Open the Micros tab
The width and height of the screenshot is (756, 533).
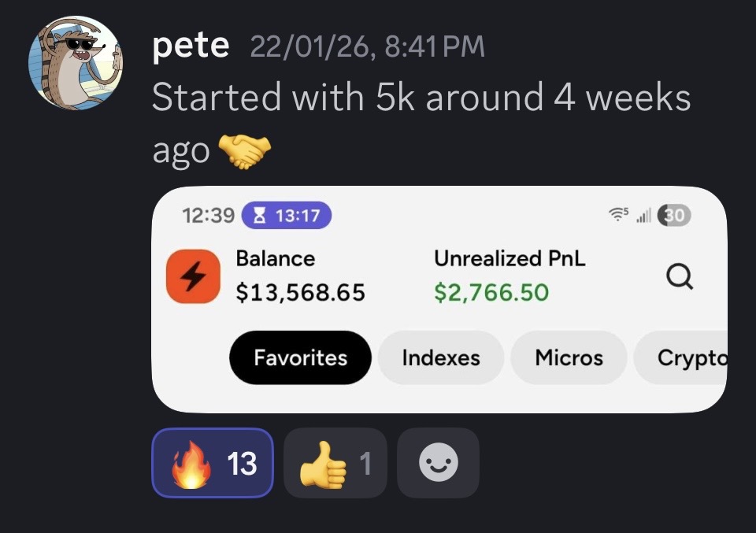click(569, 357)
